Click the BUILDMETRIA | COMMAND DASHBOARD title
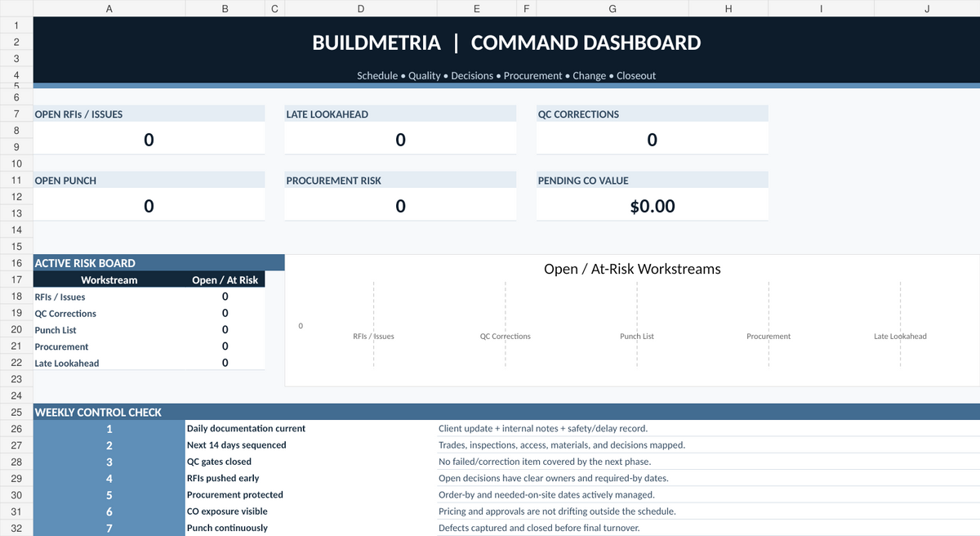The image size is (980, 536). click(506, 42)
